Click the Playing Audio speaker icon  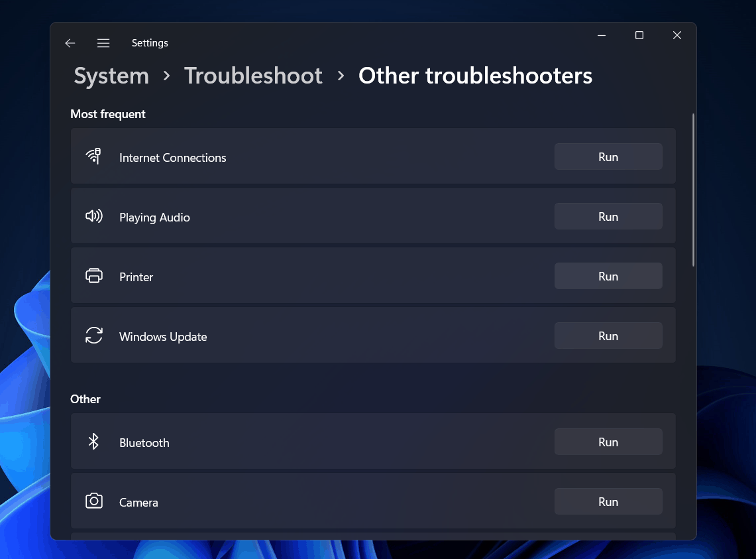(93, 216)
